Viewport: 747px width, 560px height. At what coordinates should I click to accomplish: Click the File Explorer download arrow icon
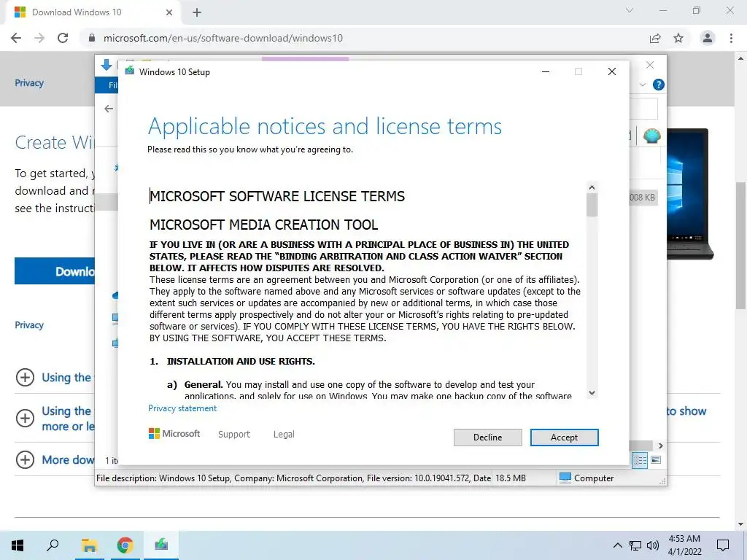click(x=107, y=65)
